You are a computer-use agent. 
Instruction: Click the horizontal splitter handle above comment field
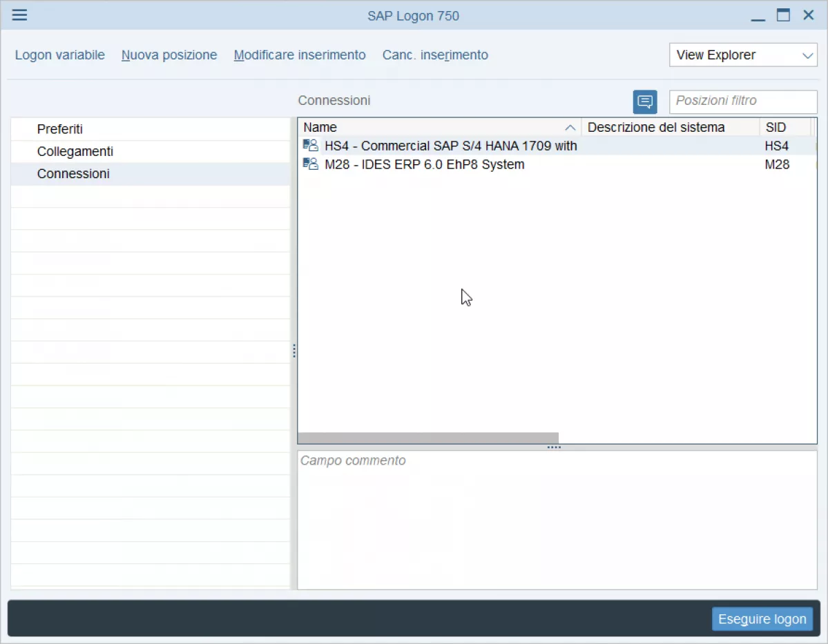(554, 447)
